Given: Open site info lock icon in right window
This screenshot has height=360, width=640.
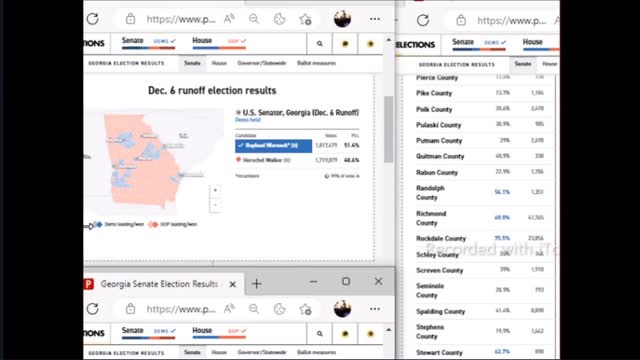Looking at the screenshot, I should tap(461, 20).
